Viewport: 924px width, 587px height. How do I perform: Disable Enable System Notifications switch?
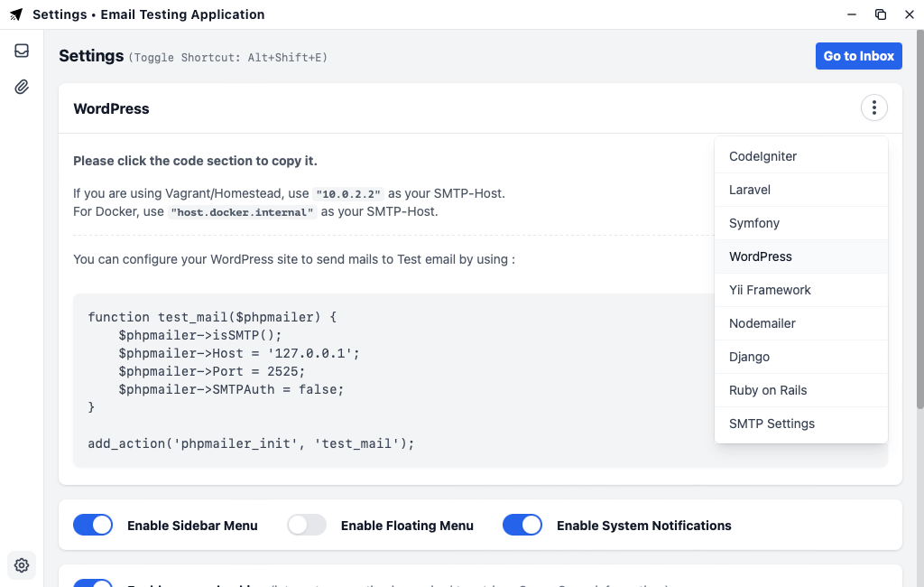tap(522, 525)
